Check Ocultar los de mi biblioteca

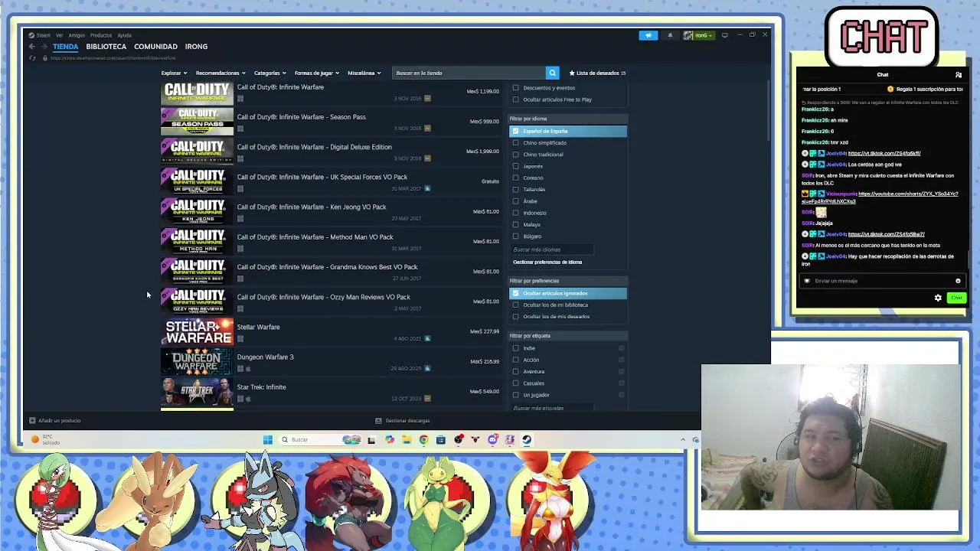point(515,305)
